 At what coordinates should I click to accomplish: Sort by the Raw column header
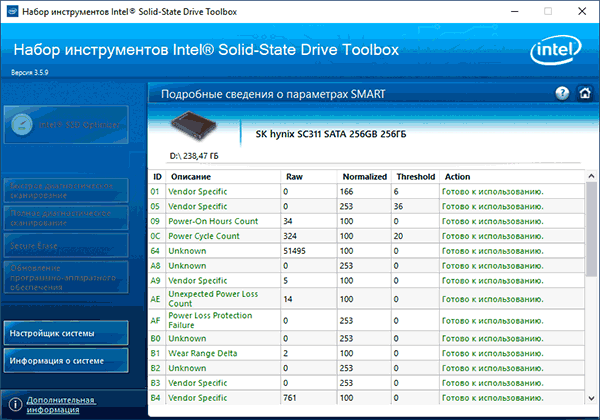tap(309, 177)
